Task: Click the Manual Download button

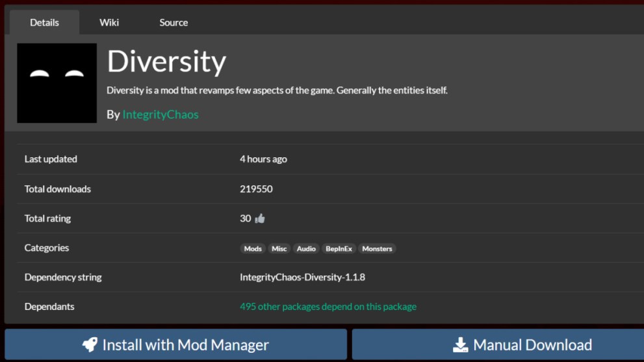Action: click(x=498, y=345)
